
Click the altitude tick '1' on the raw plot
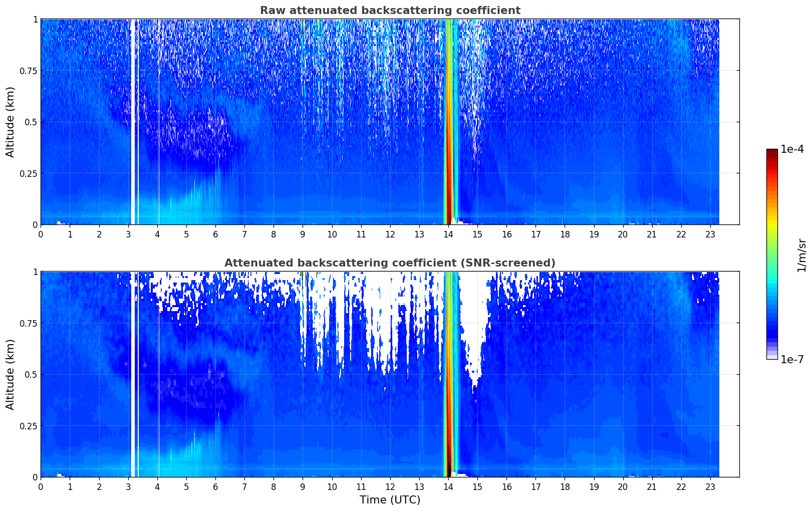(35, 20)
